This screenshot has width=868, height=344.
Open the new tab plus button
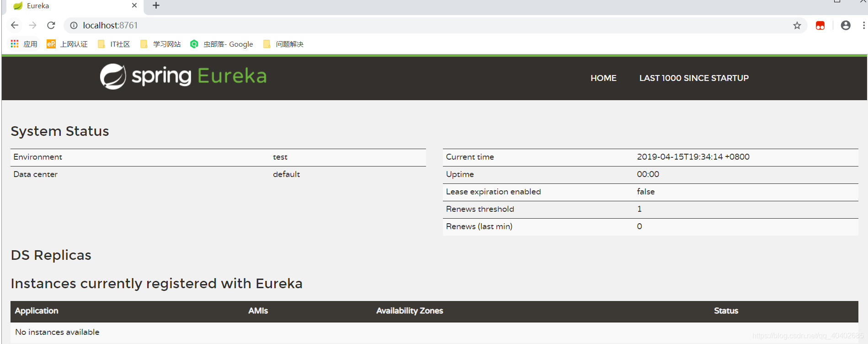pyautogui.click(x=156, y=5)
